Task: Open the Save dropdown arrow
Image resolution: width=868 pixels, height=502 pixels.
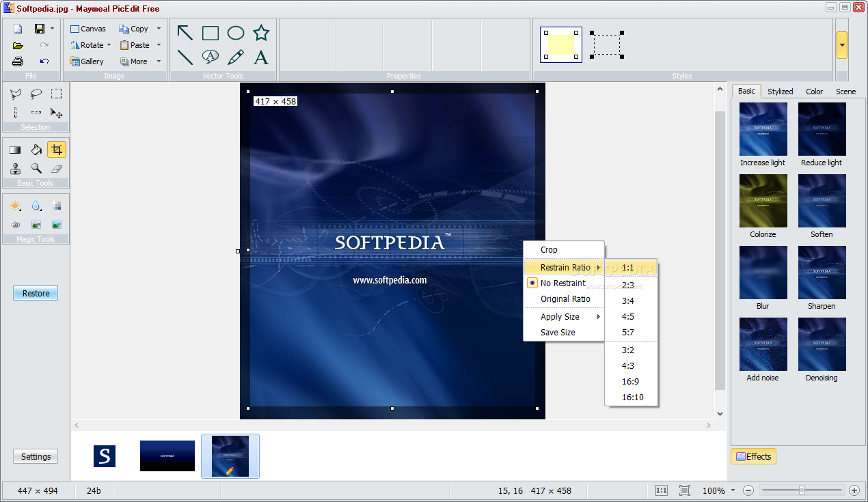Action: pos(53,29)
